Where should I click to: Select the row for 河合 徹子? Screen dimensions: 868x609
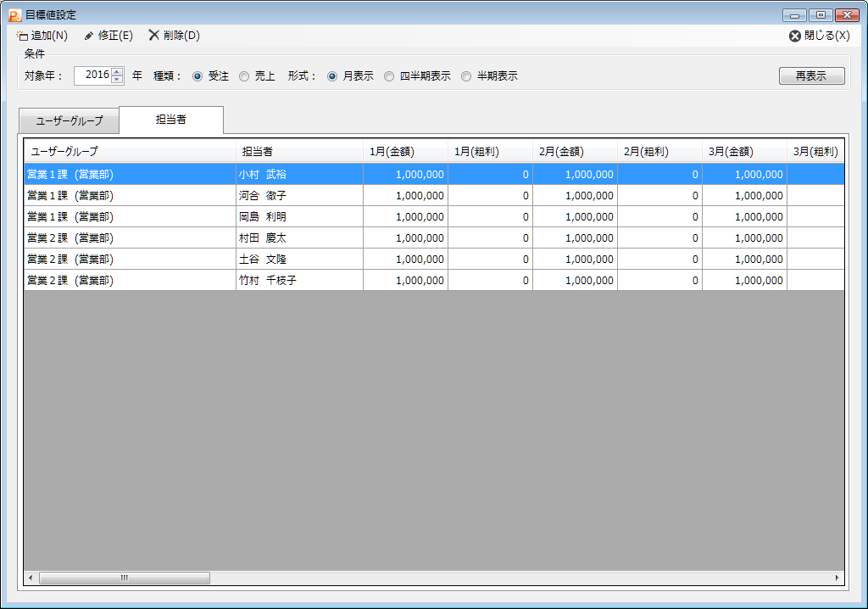point(434,196)
